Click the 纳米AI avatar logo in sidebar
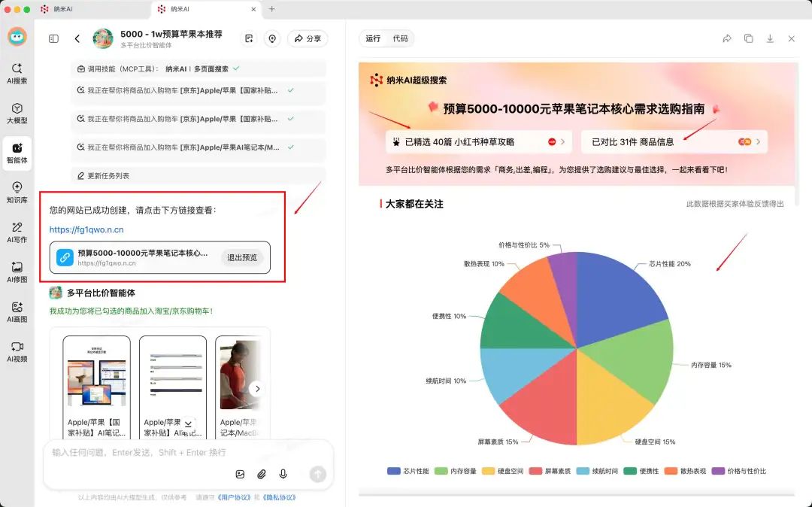The width and height of the screenshot is (812, 507). [17, 37]
